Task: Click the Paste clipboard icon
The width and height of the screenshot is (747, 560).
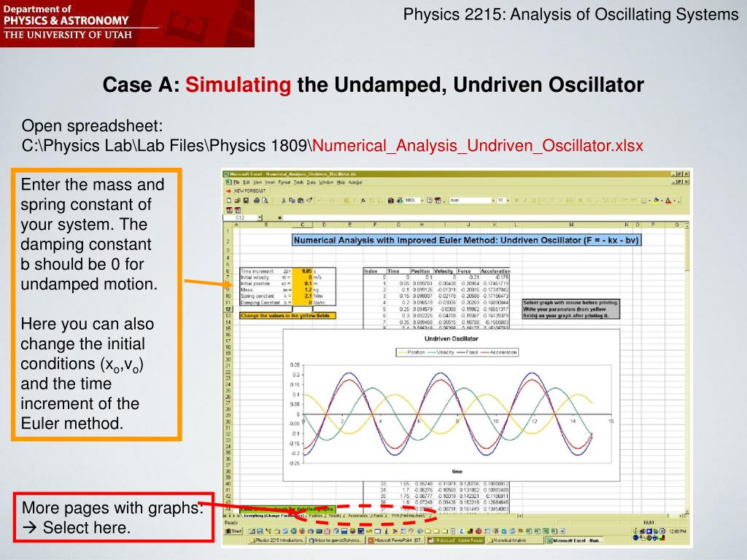Action: (301, 201)
